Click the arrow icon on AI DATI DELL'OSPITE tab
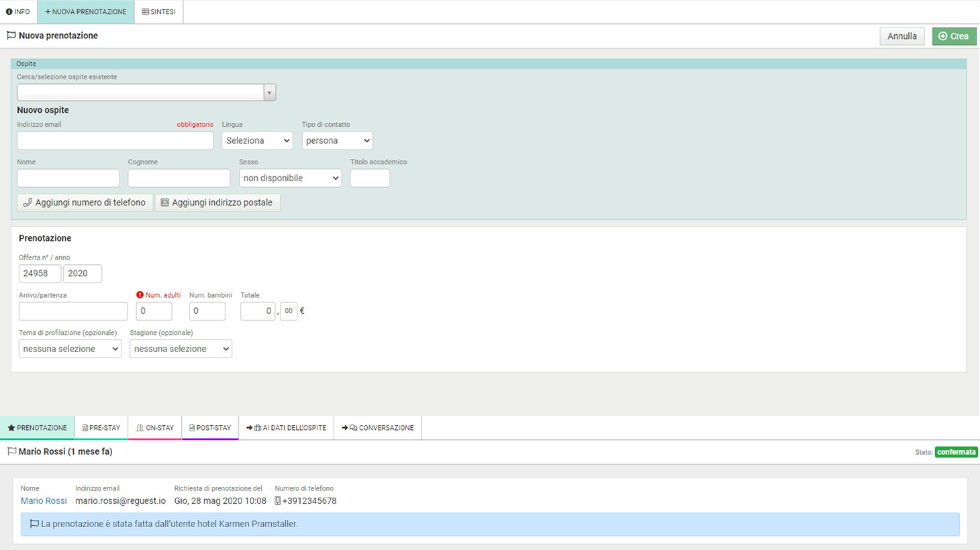 pyautogui.click(x=250, y=428)
